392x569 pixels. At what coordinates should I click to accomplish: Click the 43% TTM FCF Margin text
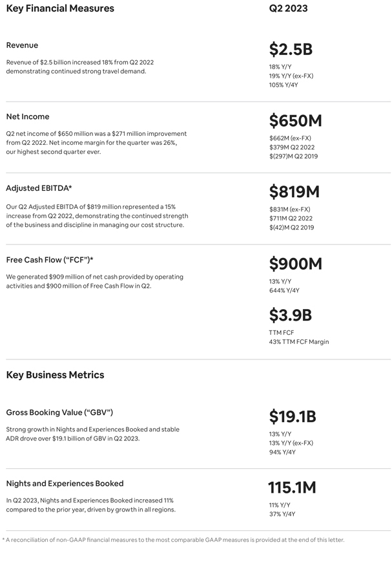pyautogui.click(x=299, y=341)
